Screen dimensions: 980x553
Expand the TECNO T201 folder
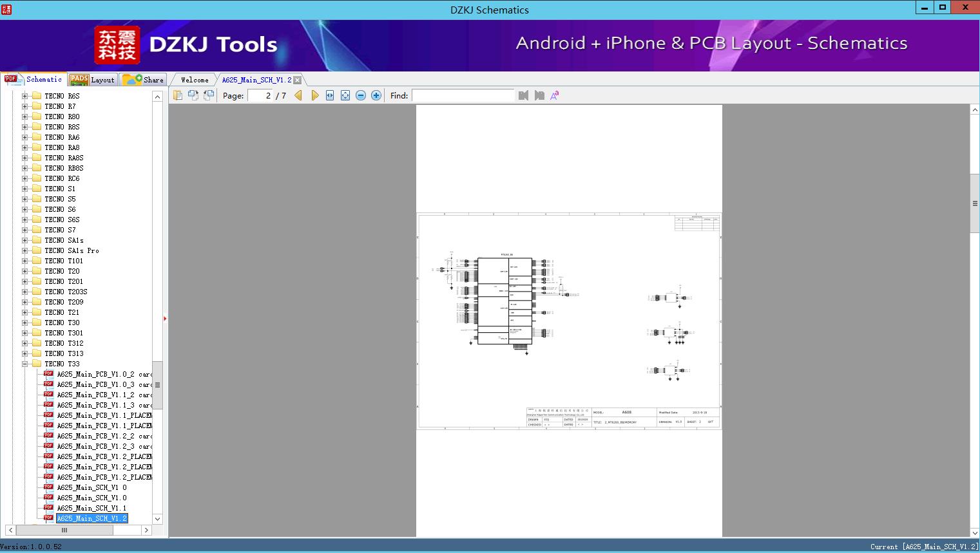(x=24, y=281)
